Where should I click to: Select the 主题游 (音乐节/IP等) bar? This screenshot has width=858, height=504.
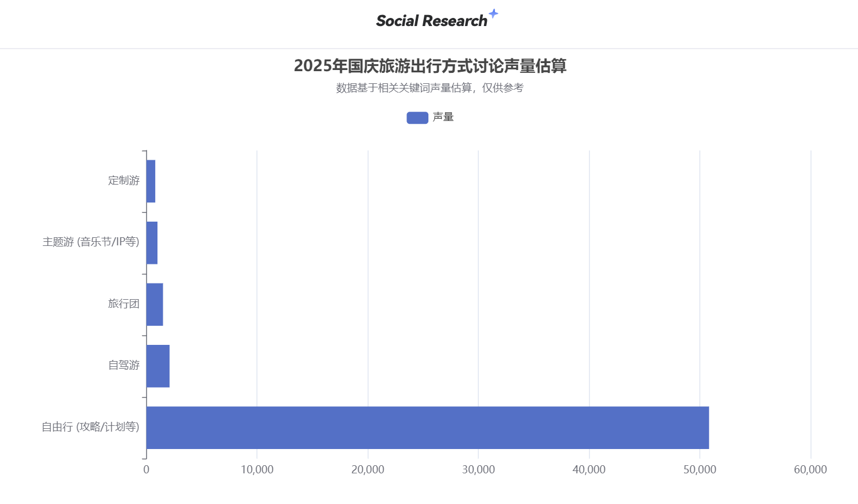point(152,243)
